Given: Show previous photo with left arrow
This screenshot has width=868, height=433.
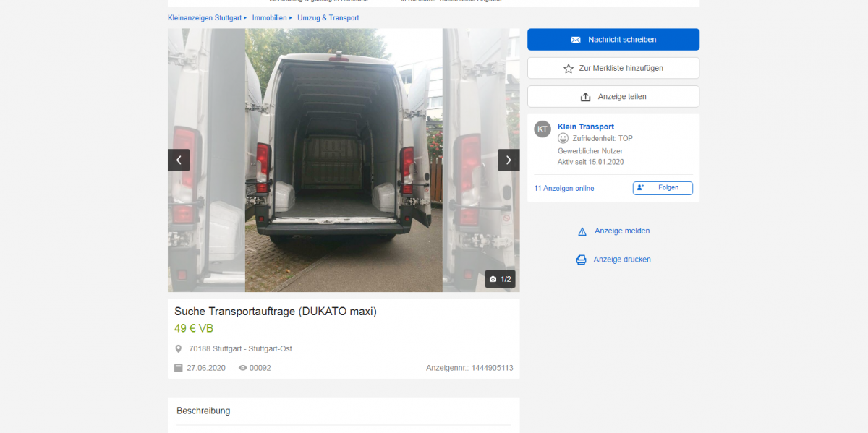Looking at the screenshot, I should (x=179, y=160).
